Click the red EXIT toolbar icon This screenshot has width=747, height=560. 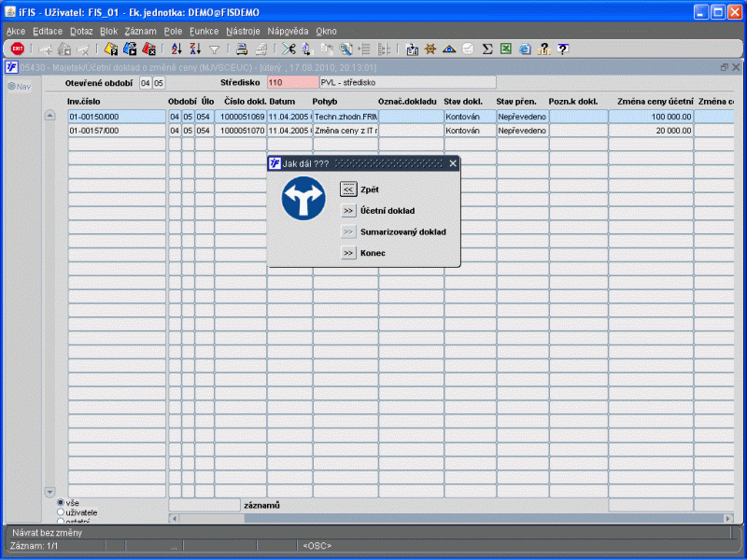point(17,49)
